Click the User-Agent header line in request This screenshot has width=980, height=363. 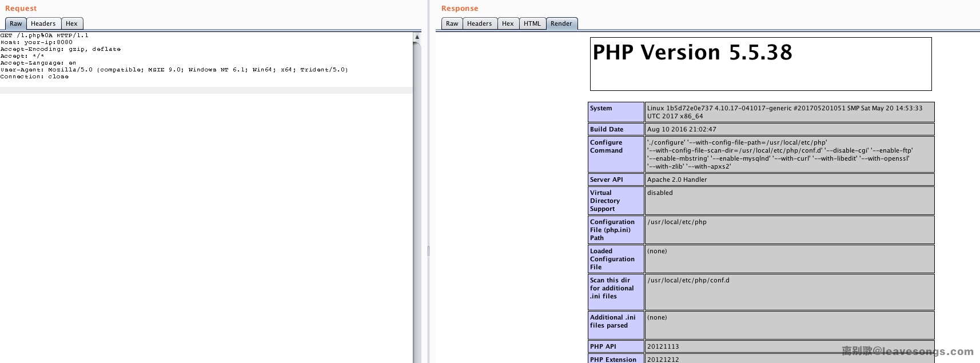[174, 70]
